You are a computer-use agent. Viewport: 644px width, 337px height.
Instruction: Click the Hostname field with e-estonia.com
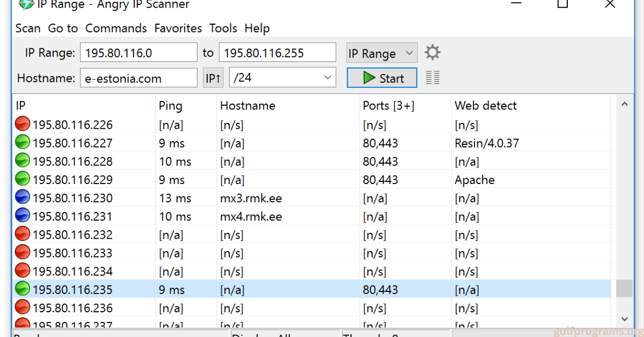click(138, 78)
